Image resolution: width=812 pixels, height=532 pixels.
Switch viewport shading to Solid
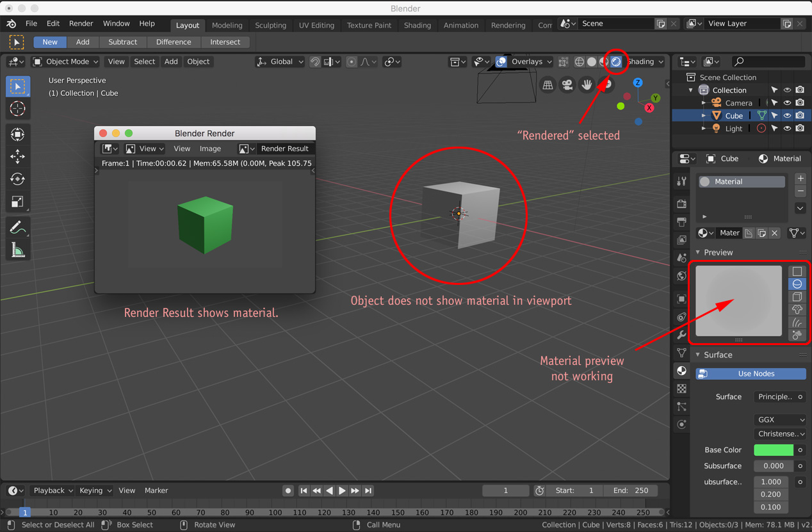point(592,61)
